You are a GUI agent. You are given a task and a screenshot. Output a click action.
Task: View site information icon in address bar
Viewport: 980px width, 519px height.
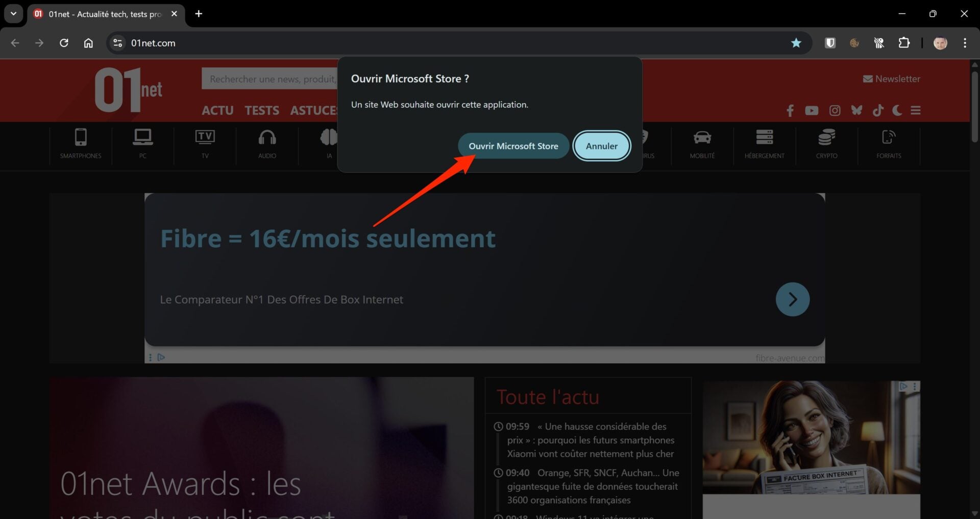[x=117, y=43]
